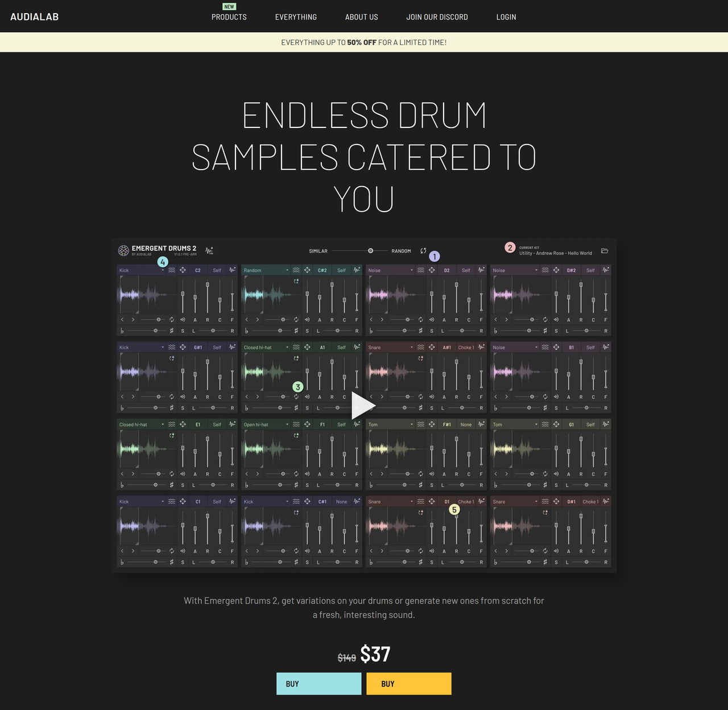The image size is (728, 710).
Task: Click the speaker icon on the D#2 pad
Action: 556,320
